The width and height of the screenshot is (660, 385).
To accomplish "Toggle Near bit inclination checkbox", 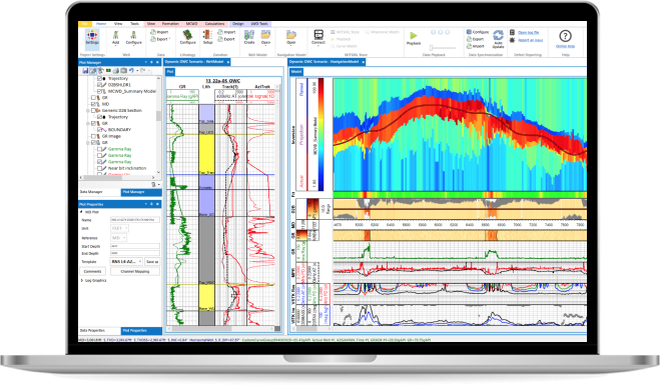I will point(100,168).
